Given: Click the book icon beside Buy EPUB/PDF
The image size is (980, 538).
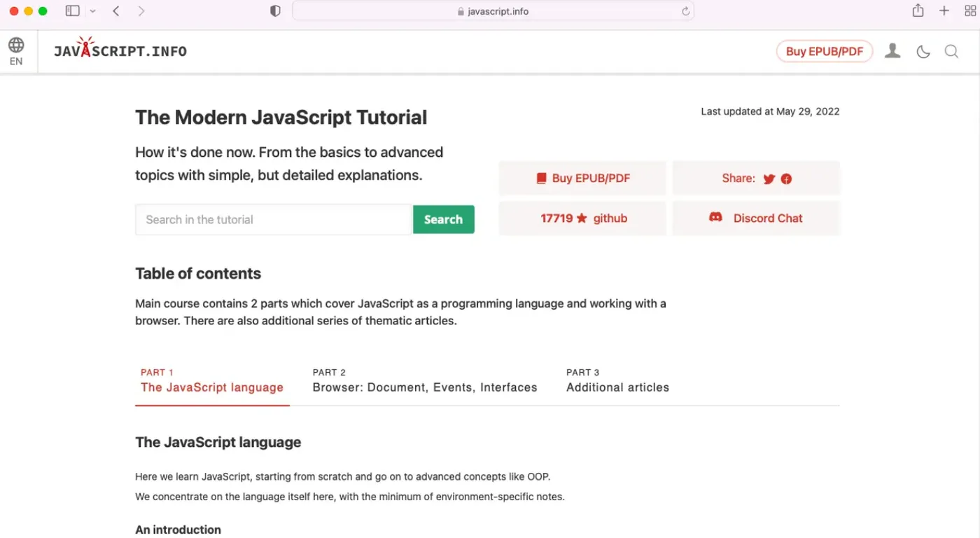Looking at the screenshot, I should [541, 179].
